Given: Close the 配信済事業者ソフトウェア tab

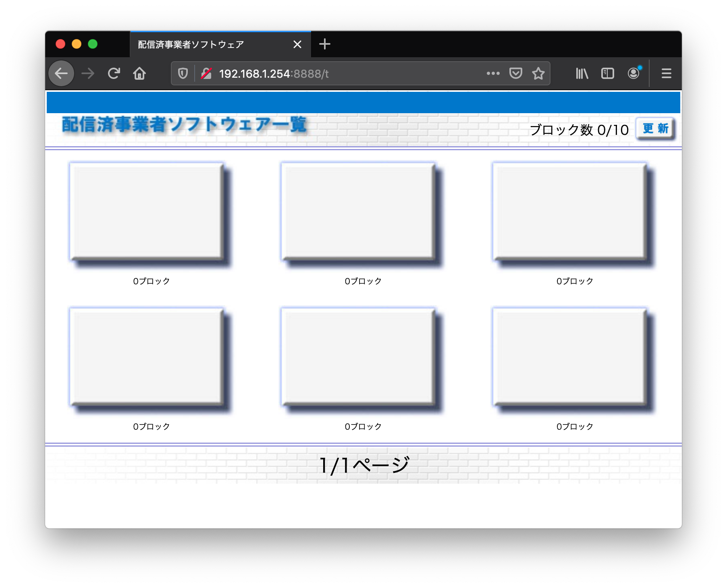Looking at the screenshot, I should (297, 44).
